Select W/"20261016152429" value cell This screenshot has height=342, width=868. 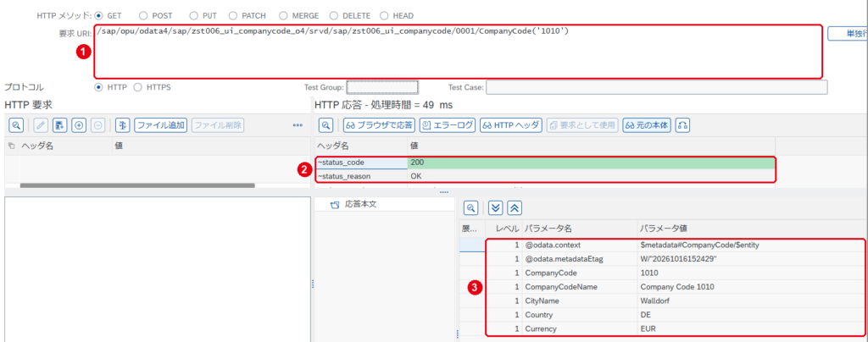(751, 259)
